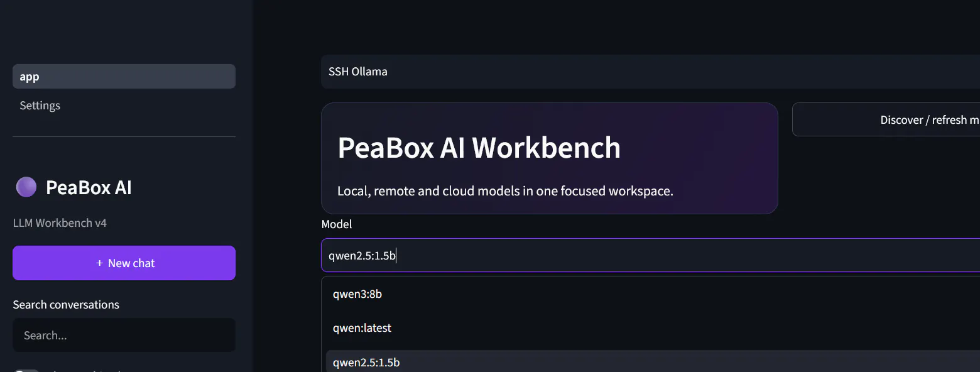Click the 'PeaBox AI' sidebar title
The image size is (980, 372).
[x=89, y=187]
